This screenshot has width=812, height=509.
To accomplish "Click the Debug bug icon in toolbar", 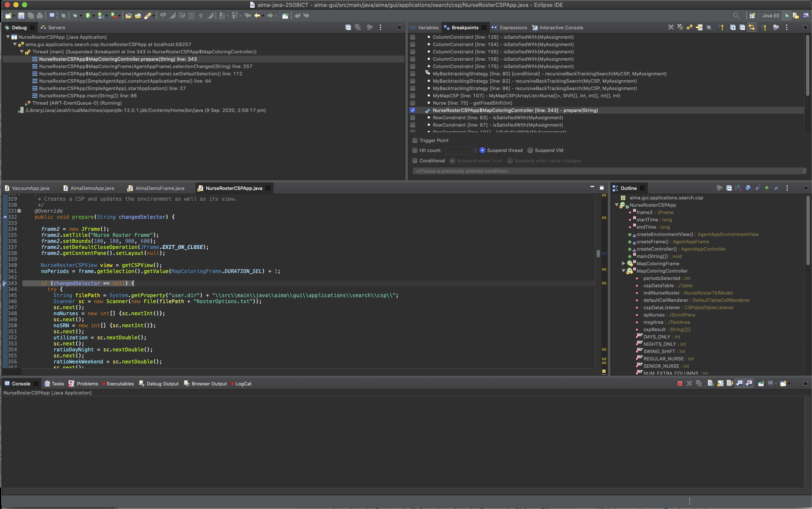I will (75, 16).
